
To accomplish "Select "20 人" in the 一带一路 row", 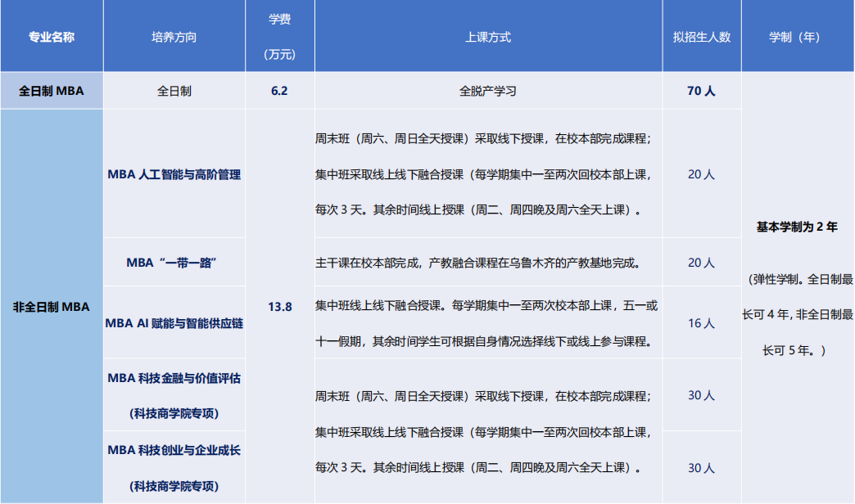I will click(x=701, y=263).
